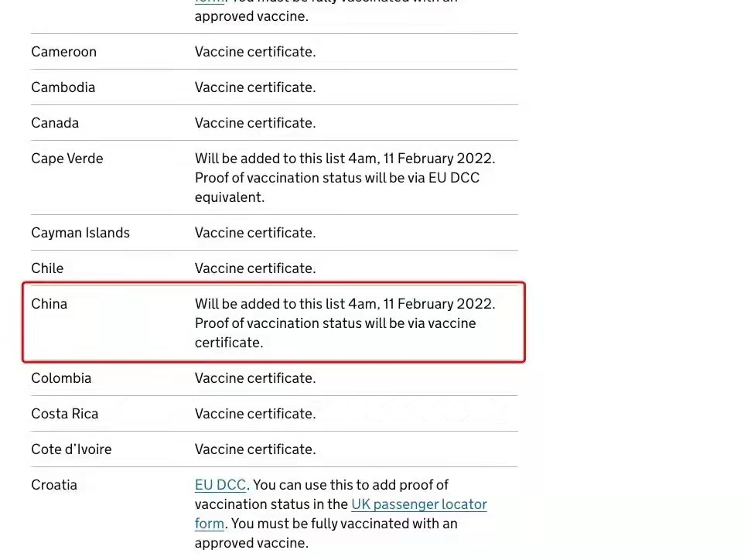Click the Cape Verde country name
Image resolution: width=744 pixels, height=560 pixels.
tap(67, 159)
